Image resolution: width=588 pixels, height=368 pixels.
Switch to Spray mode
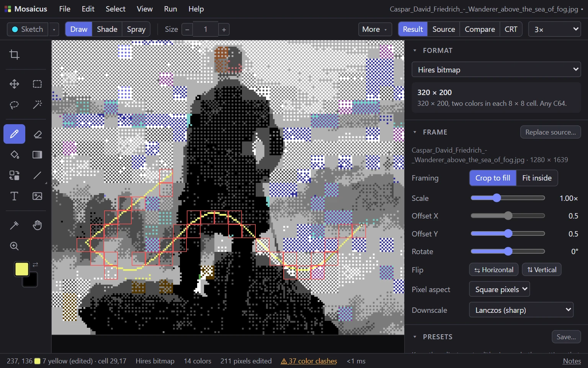(136, 29)
